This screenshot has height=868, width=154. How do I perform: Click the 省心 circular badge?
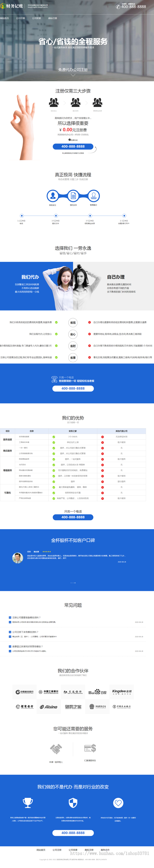tap(73, 334)
